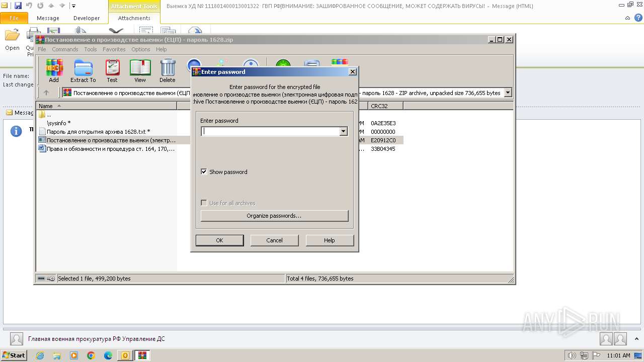644x362 pixels.
Task: Open Google Chrome from taskbar
Action: [91, 355]
